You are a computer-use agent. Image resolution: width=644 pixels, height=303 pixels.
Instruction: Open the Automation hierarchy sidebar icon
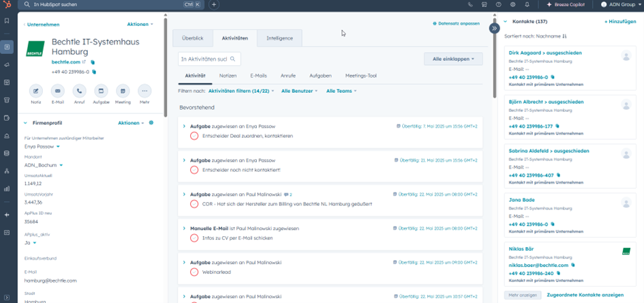[7, 171]
